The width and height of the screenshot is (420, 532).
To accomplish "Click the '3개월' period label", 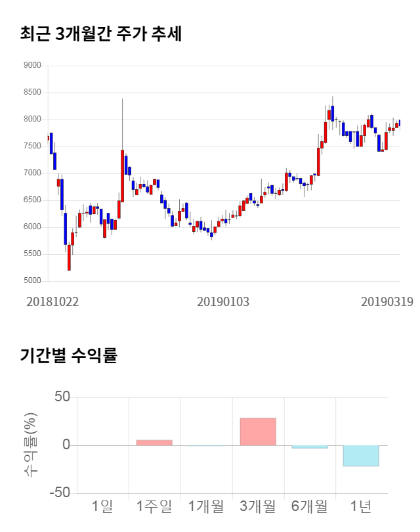I will point(258,506).
